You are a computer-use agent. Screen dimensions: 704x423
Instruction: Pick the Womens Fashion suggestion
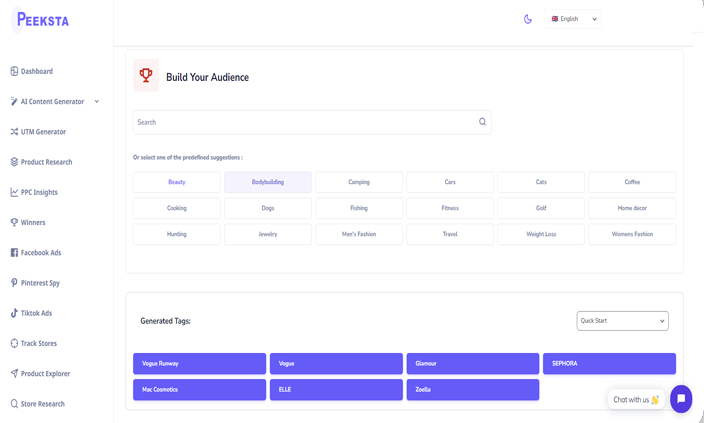pos(632,234)
